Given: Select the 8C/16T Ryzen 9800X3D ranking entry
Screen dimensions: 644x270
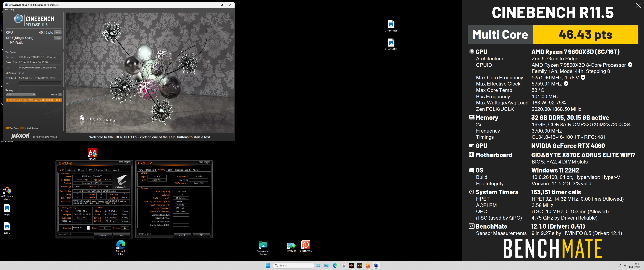Looking at the screenshot, I should [34, 100].
